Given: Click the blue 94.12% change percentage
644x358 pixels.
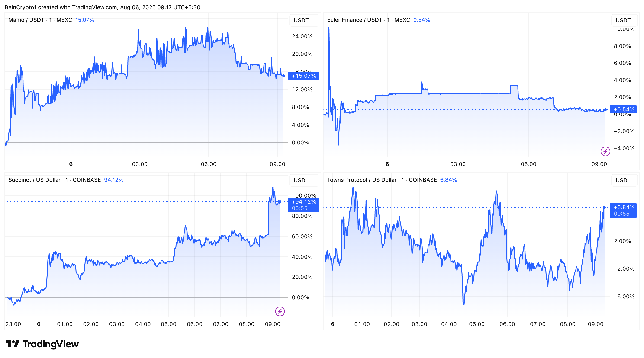Looking at the screenshot, I should coord(114,180).
